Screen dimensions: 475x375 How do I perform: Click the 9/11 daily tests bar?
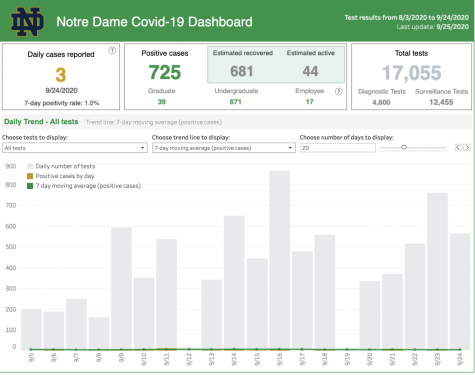tap(166, 294)
